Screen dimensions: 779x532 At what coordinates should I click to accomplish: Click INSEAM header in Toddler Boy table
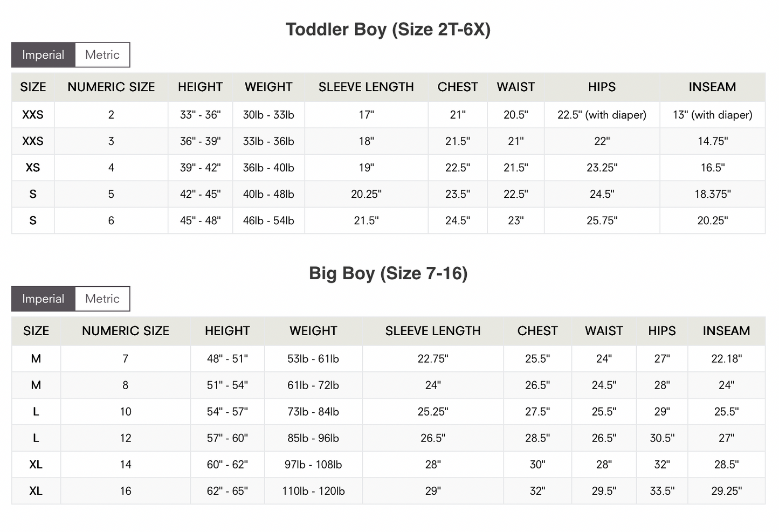712,87
